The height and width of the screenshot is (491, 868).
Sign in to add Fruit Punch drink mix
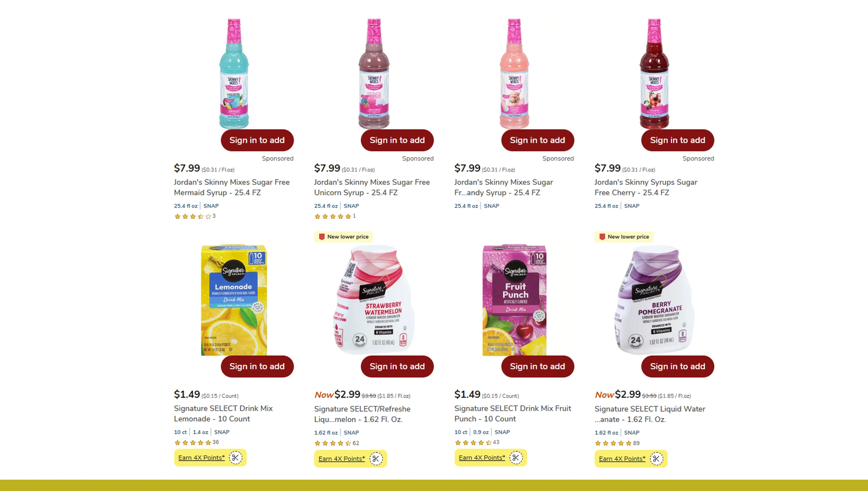pyautogui.click(x=537, y=366)
